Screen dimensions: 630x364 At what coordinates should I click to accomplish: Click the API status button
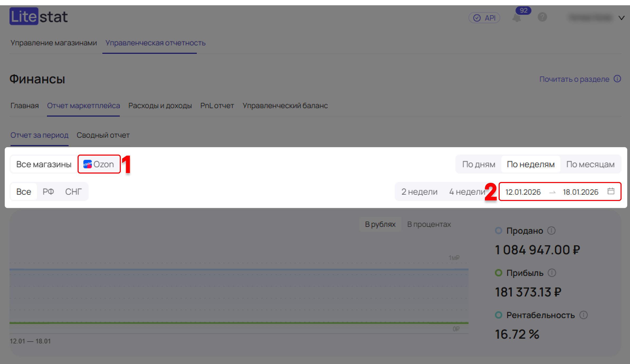484,18
